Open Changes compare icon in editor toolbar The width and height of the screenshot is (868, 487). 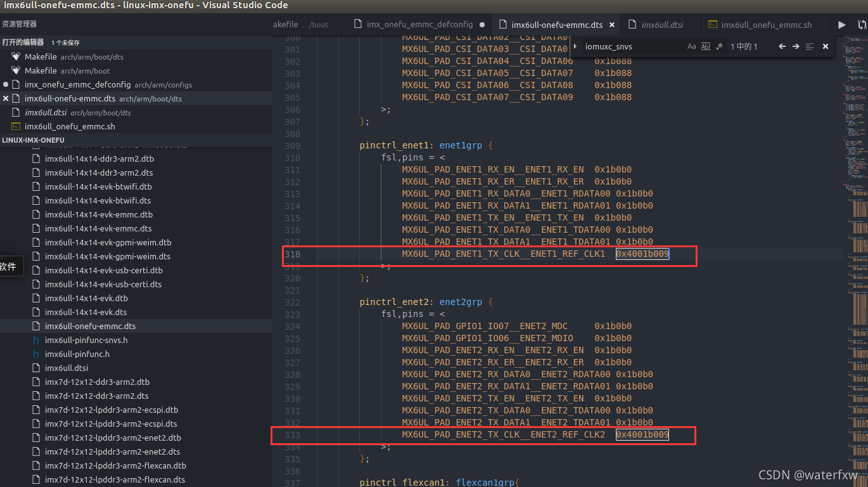(x=862, y=25)
